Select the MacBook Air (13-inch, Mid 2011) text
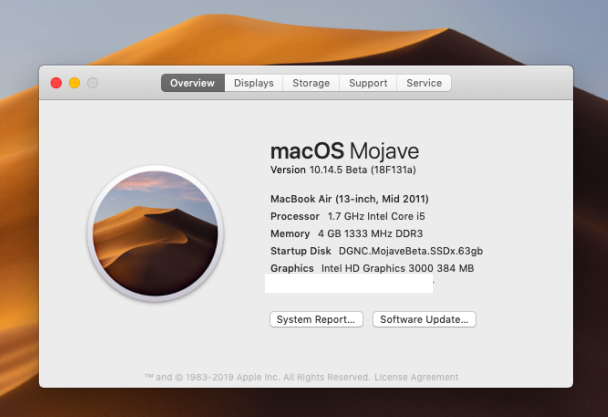Screen dimensions: 608x417 [349, 199]
